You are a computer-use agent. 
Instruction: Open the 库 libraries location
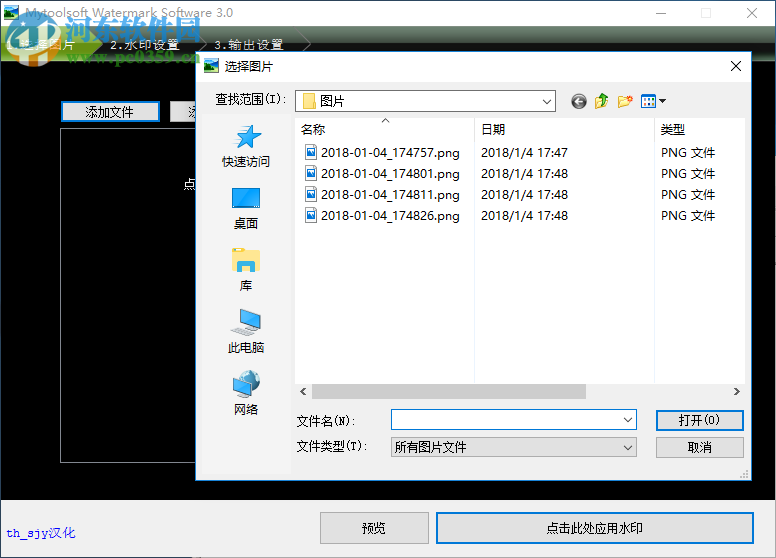[x=246, y=271]
